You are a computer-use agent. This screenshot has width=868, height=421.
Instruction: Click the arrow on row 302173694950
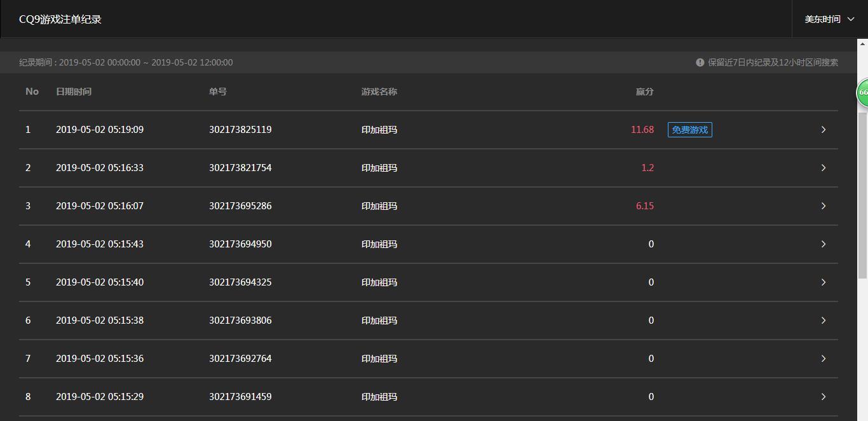point(823,244)
